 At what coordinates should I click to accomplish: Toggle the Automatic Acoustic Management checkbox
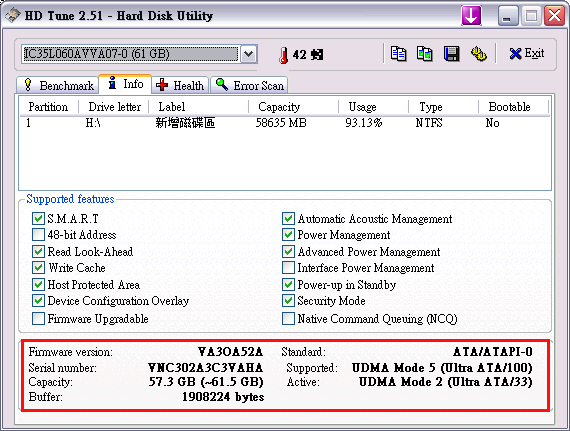288,219
